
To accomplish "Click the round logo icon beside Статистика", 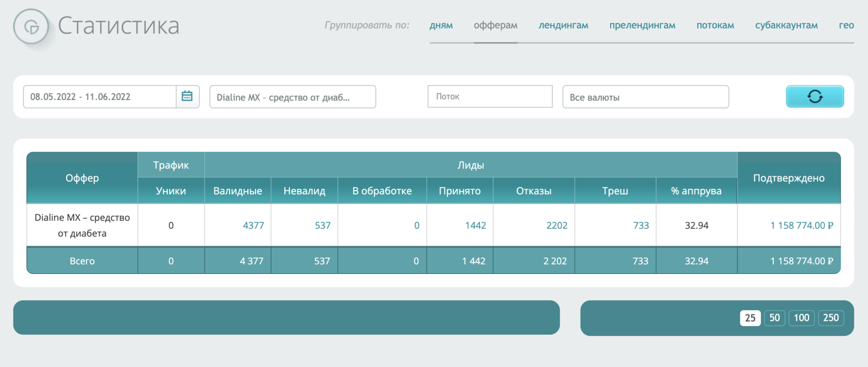I will 32,27.
